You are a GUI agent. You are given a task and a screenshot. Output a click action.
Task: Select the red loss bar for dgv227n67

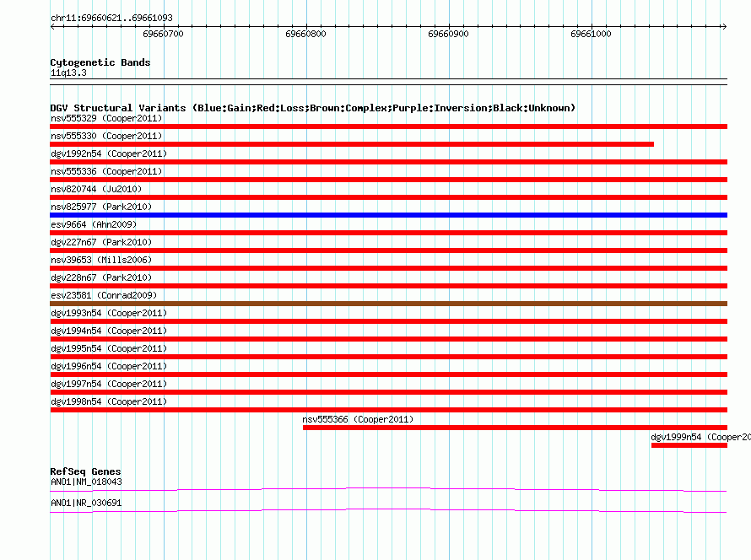pos(388,250)
